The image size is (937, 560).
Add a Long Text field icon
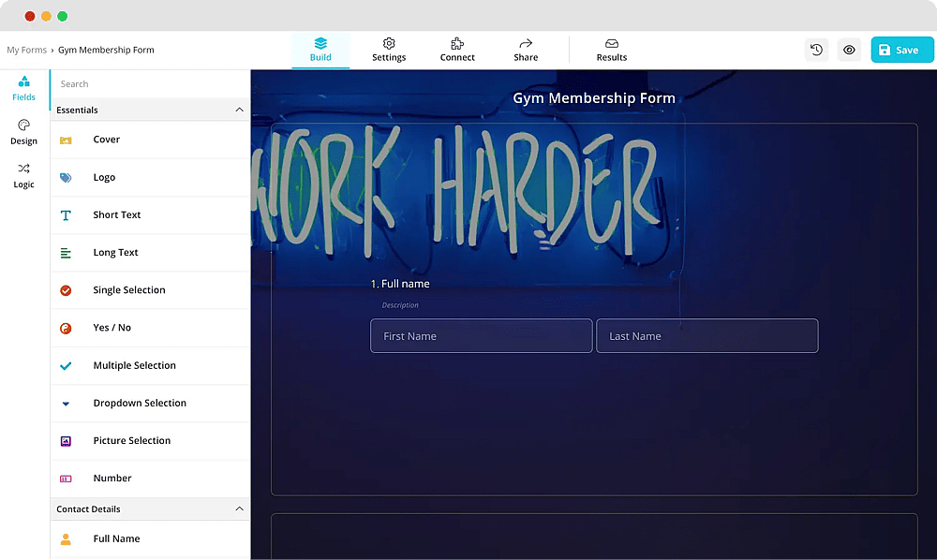[x=66, y=253]
